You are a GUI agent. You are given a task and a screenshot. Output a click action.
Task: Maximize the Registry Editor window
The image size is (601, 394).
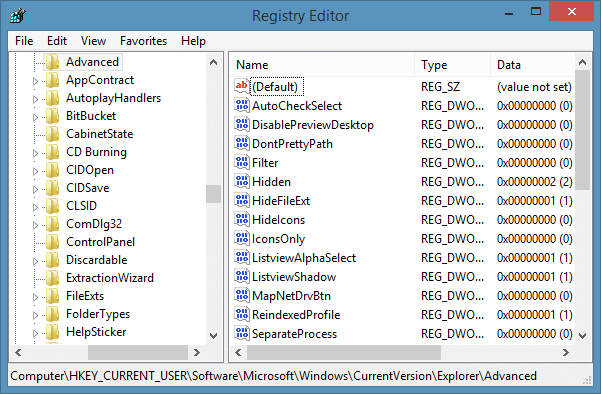(536, 11)
